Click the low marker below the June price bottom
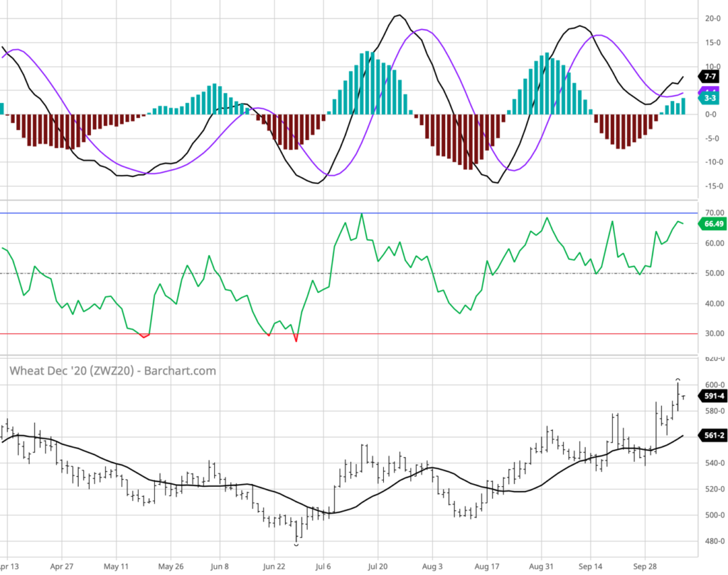Screen dimensions: 728x575 point(296,544)
